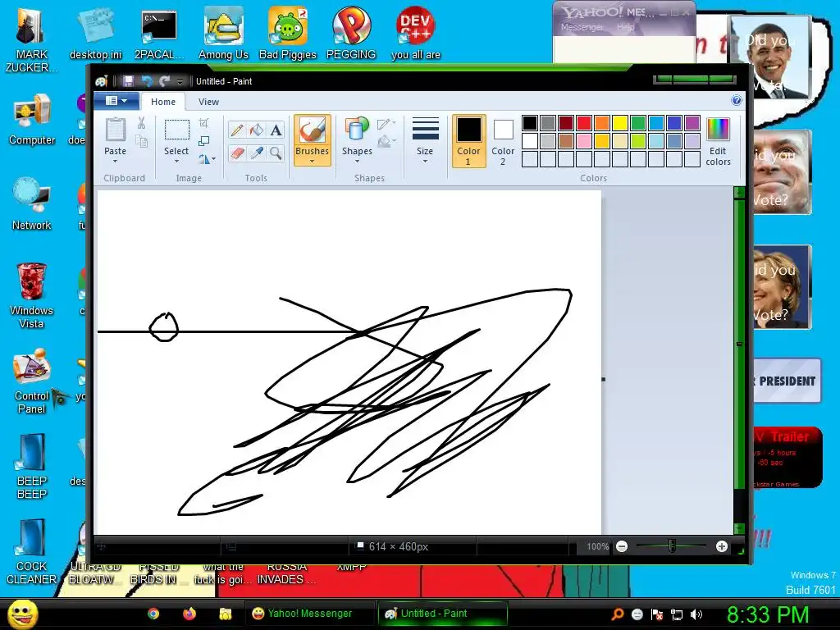Click the 100% zoom level text
The width and height of the screenshot is (840, 630).
click(597, 546)
